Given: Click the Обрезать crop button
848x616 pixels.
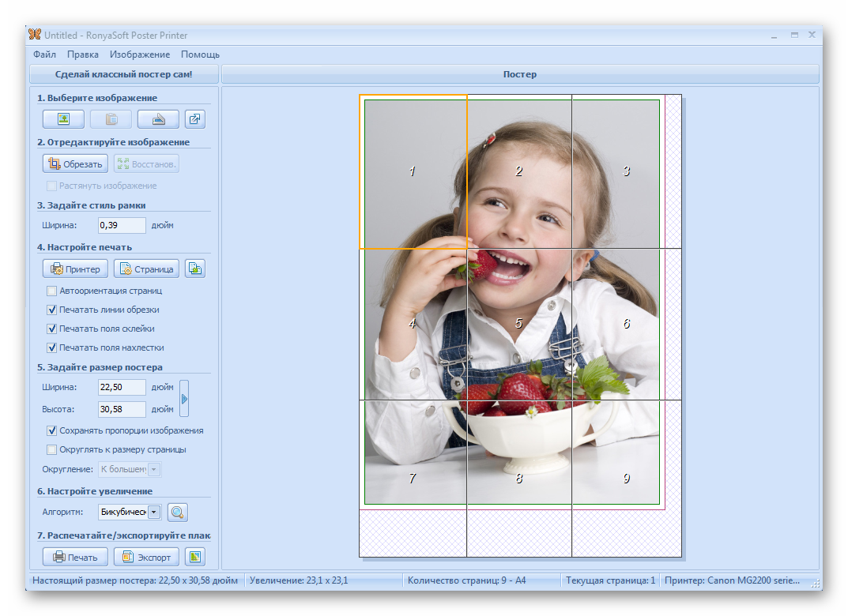Looking at the screenshot, I should pos(75,163).
